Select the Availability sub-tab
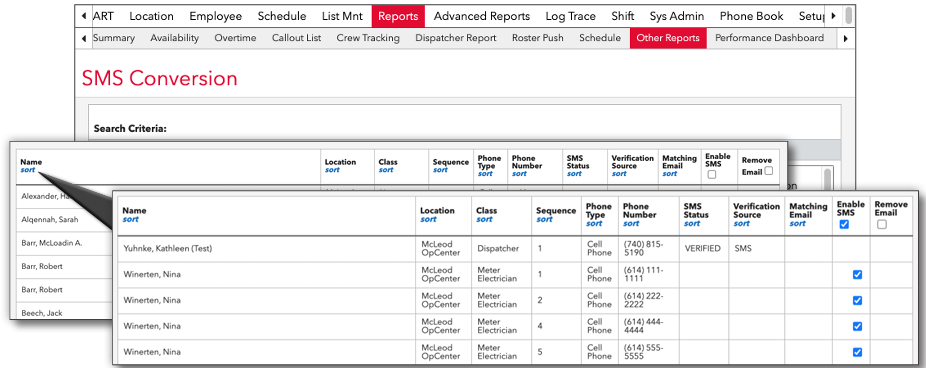The height and width of the screenshot is (368, 926). (174, 38)
